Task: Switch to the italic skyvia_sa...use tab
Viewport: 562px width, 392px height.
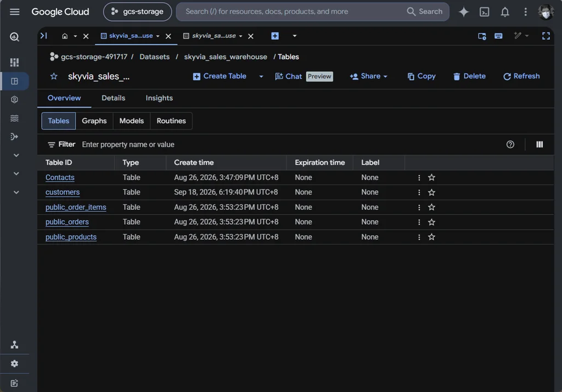Action: pyautogui.click(x=210, y=36)
